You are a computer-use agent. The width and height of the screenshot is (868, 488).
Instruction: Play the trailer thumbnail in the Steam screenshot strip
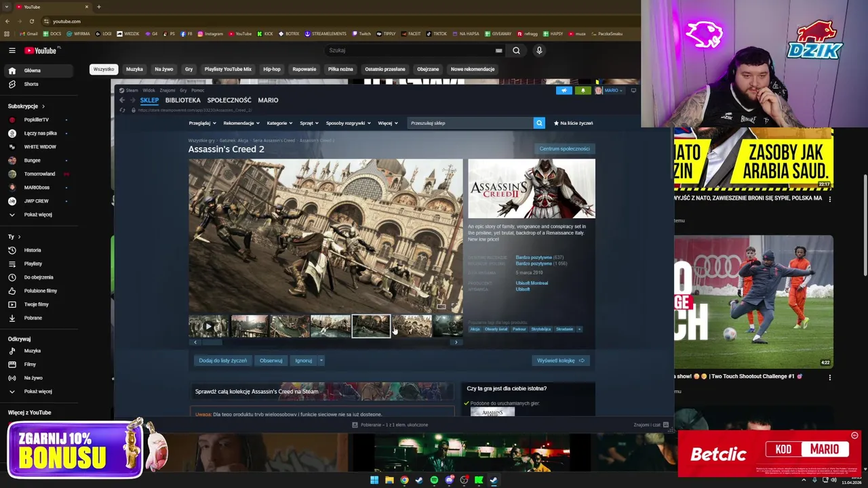tap(208, 326)
